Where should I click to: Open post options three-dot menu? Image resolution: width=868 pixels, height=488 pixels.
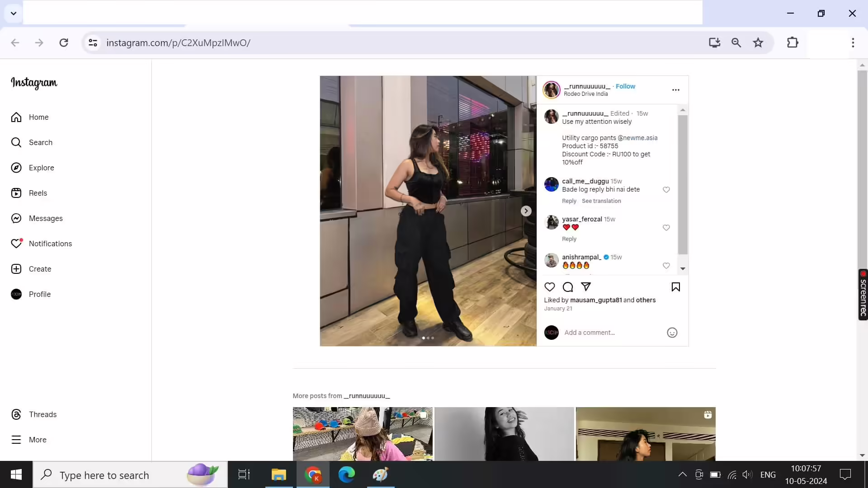coord(675,90)
